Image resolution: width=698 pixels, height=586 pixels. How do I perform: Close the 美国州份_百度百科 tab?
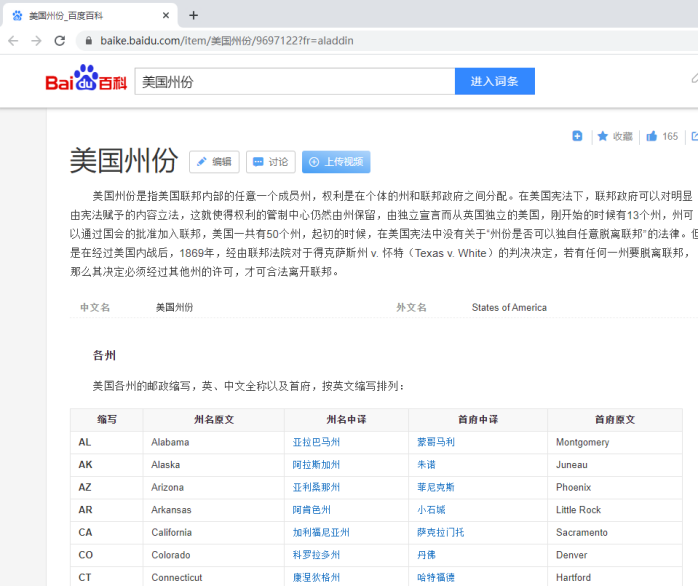point(166,15)
